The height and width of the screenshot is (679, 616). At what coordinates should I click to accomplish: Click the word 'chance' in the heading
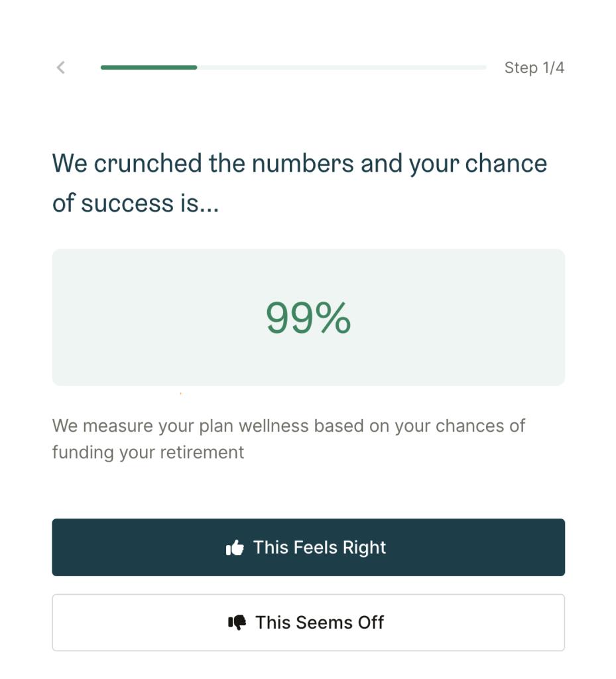pyautogui.click(x=506, y=163)
